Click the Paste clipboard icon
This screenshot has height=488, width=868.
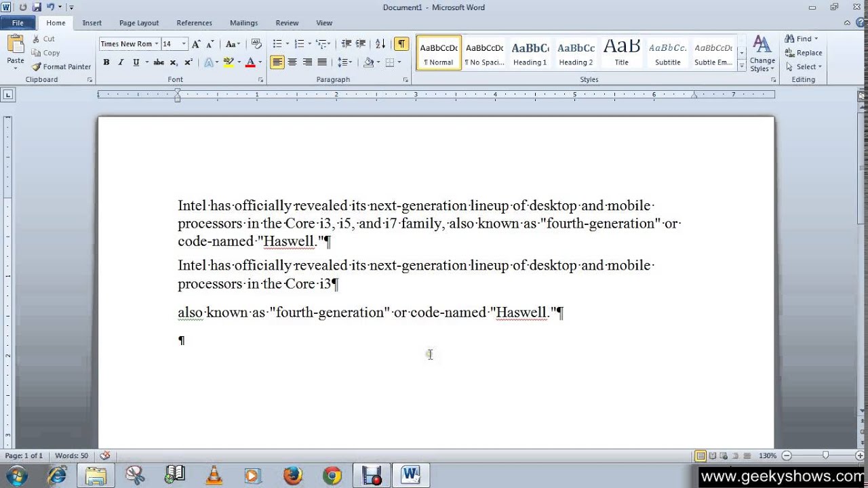coord(16,45)
